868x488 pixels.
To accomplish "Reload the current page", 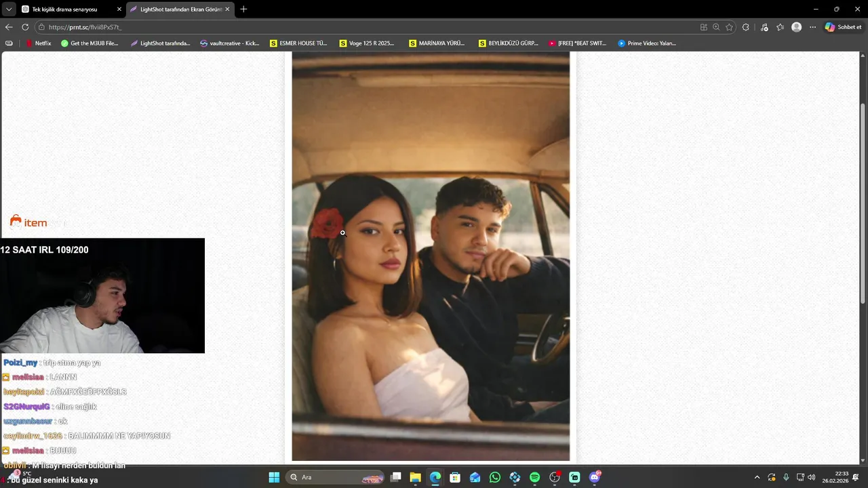I will coord(25,27).
